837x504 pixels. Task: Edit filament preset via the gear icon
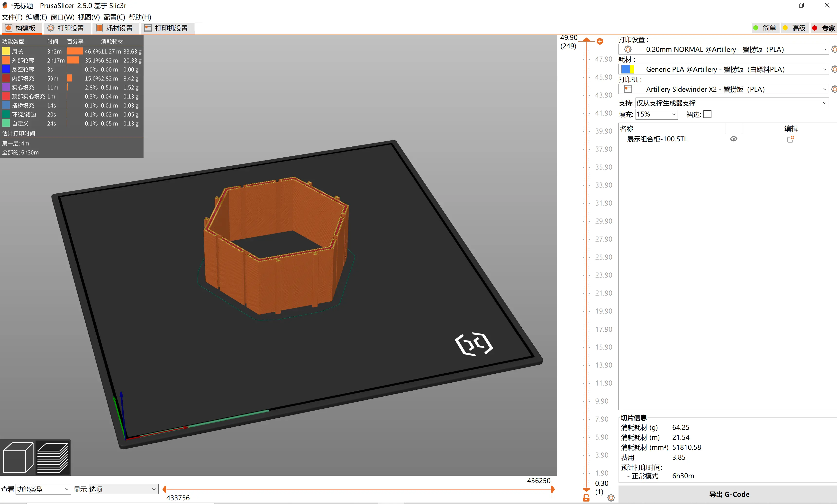(x=834, y=69)
